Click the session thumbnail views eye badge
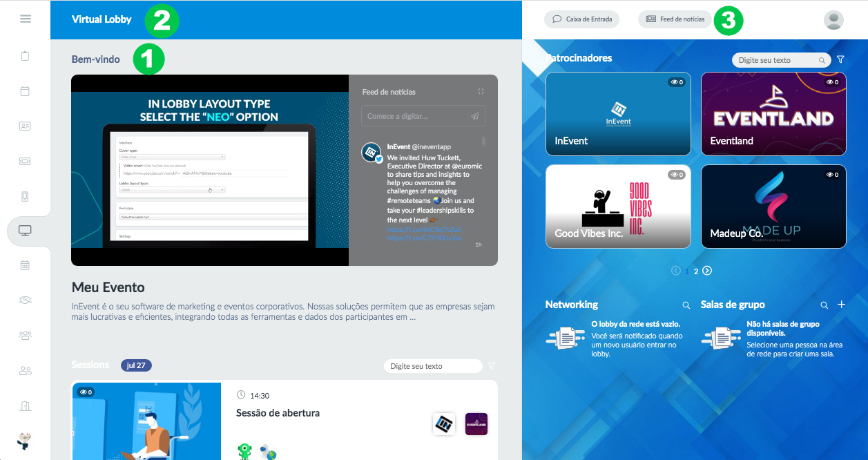868x460 pixels. point(86,392)
